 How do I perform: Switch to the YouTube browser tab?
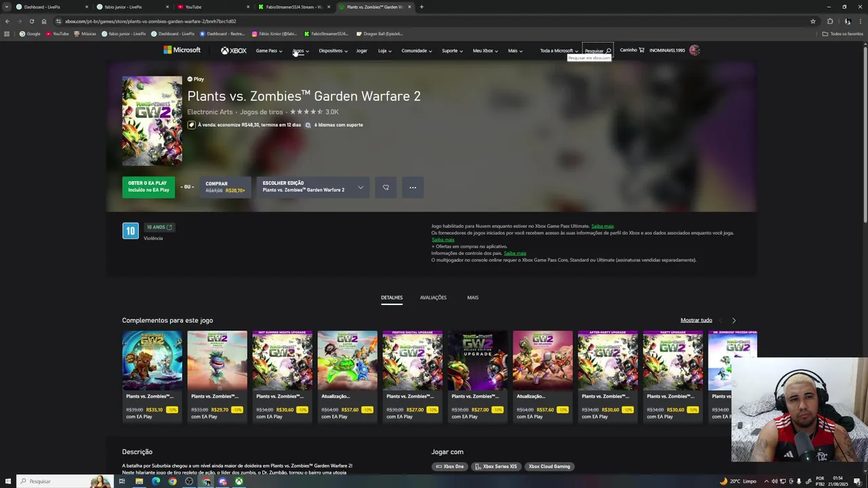pyautogui.click(x=214, y=7)
